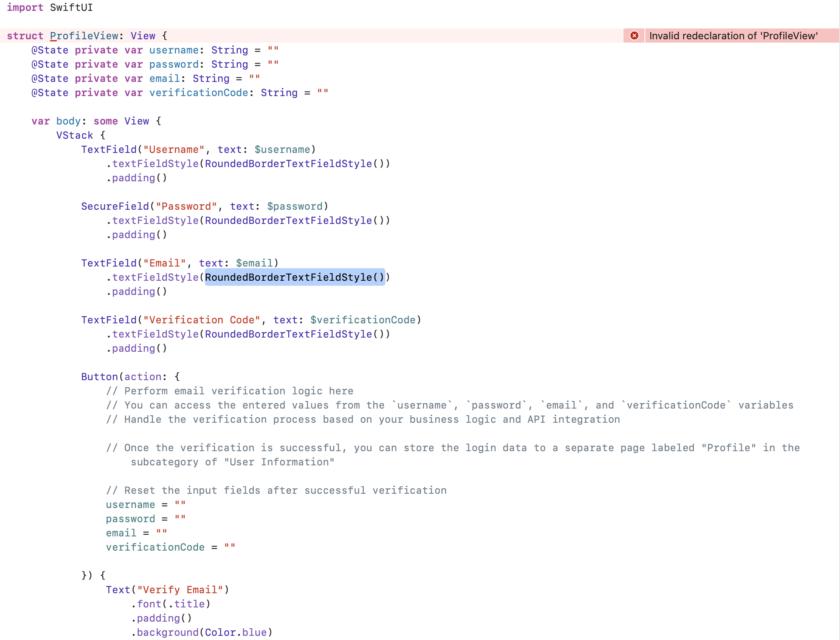Screen dimensions: 840x640
Task: Click the "Username" string literal in TextField
Action: [x=174, y=150]
